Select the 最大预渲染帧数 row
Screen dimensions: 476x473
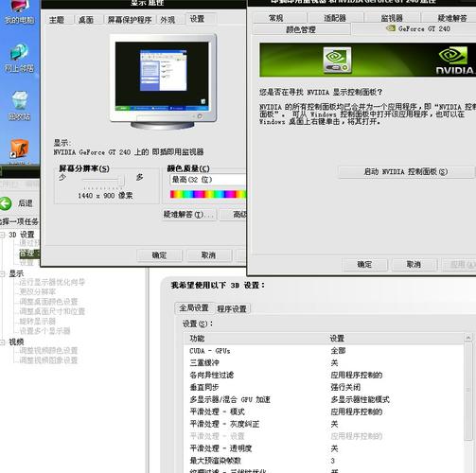coord(324,461)
